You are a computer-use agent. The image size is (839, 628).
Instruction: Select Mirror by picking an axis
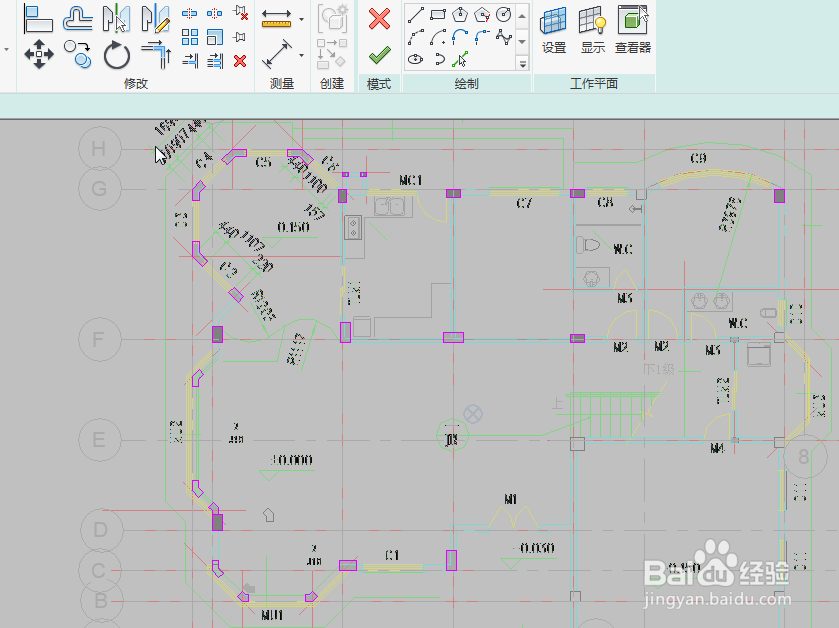click(116, 19)
